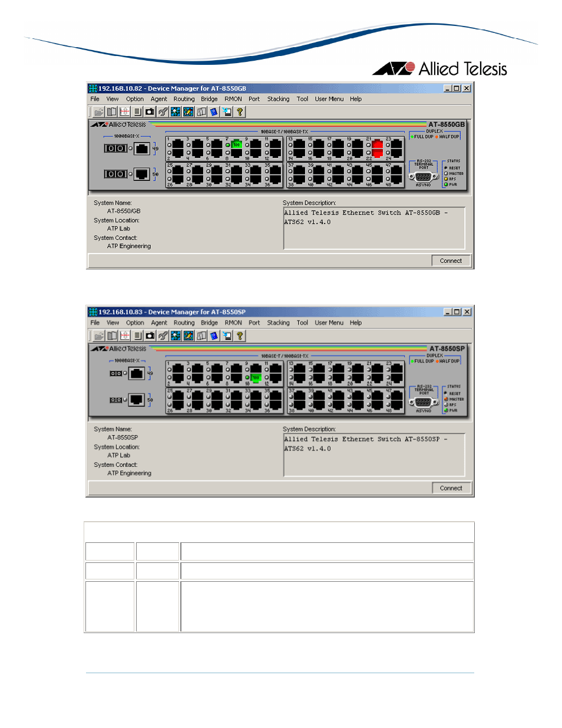Viewport: 562px width, 728px height.
Task: Open the Agent menu in the AT-8550SP window
Action: pyautogui.click(x=159, y=323)
